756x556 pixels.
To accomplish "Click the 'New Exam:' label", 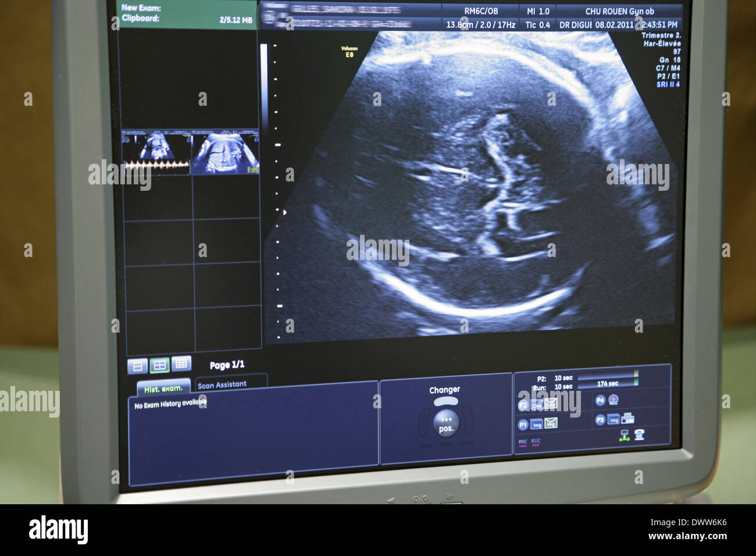I will 141,8.
